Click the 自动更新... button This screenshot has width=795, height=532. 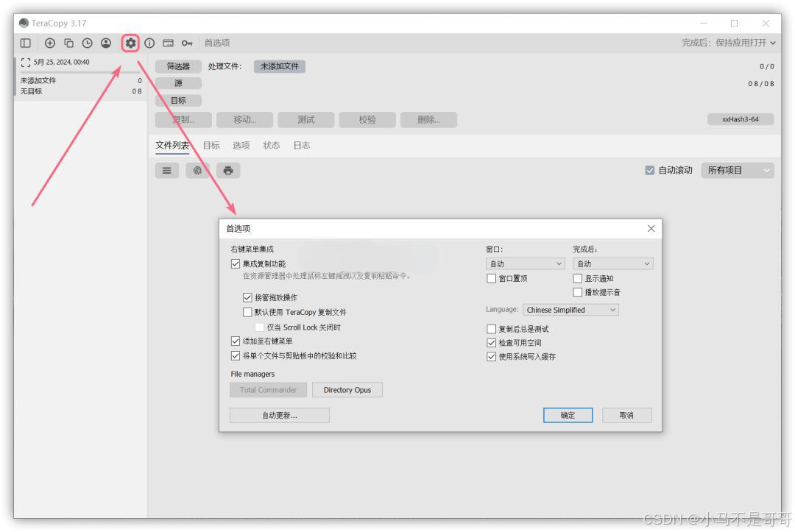280,415
